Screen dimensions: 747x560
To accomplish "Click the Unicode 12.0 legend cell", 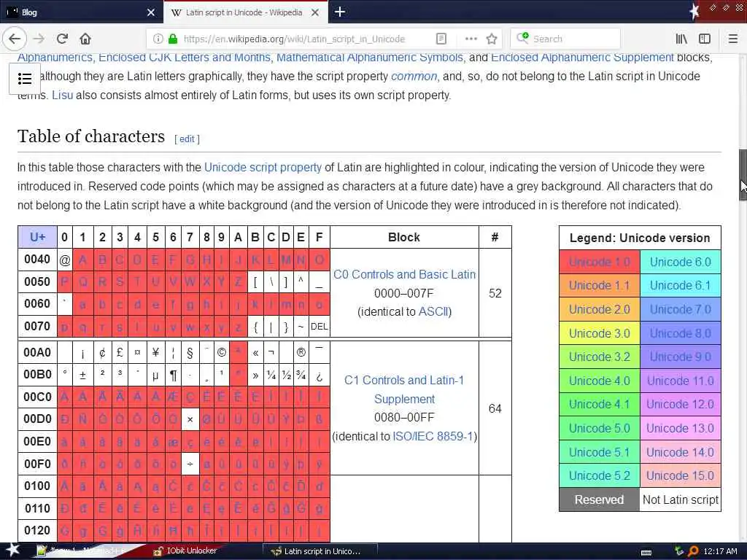I will [680, 404].
